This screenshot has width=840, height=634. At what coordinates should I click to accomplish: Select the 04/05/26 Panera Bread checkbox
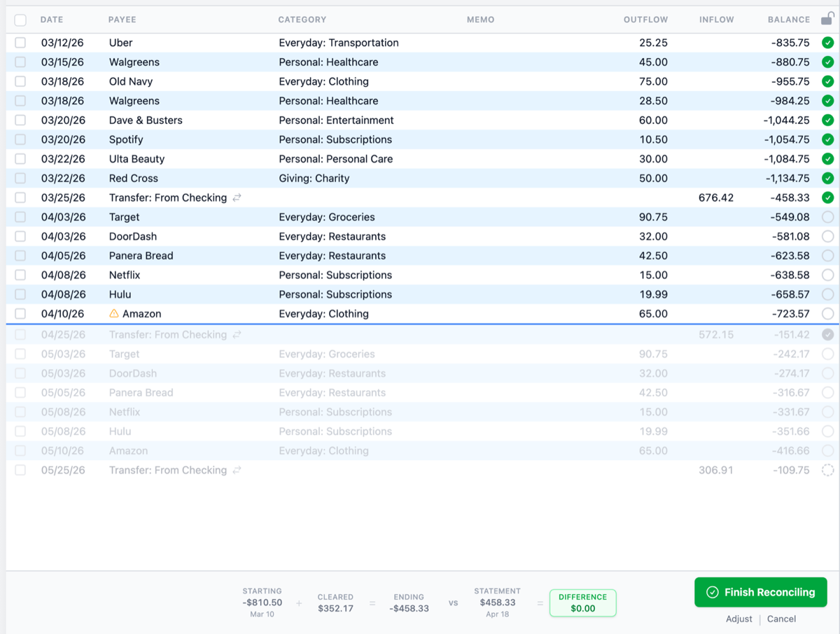tap(20, 256)
